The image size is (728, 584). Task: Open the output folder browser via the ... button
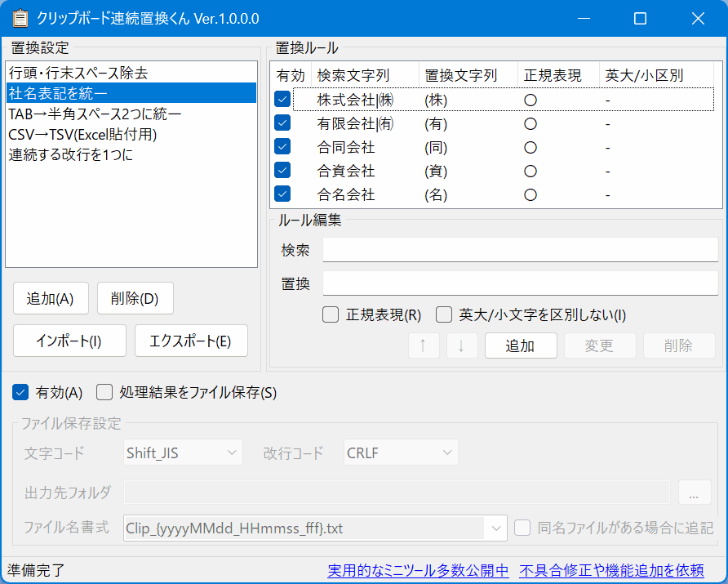695,493
